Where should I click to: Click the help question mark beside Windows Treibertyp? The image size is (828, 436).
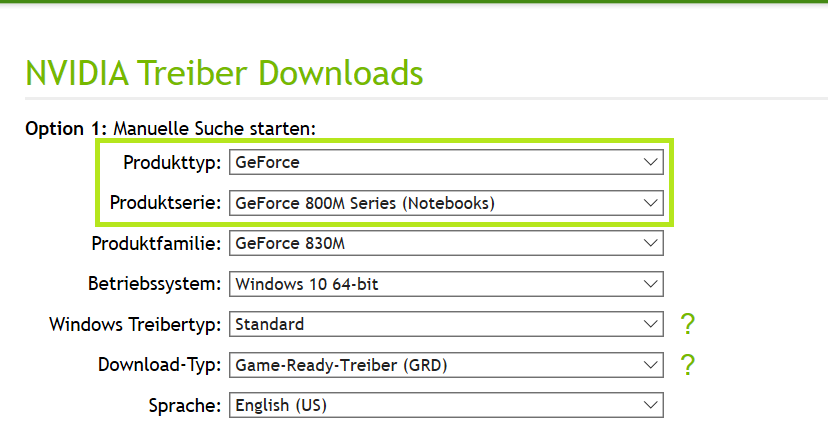[687, 324]
